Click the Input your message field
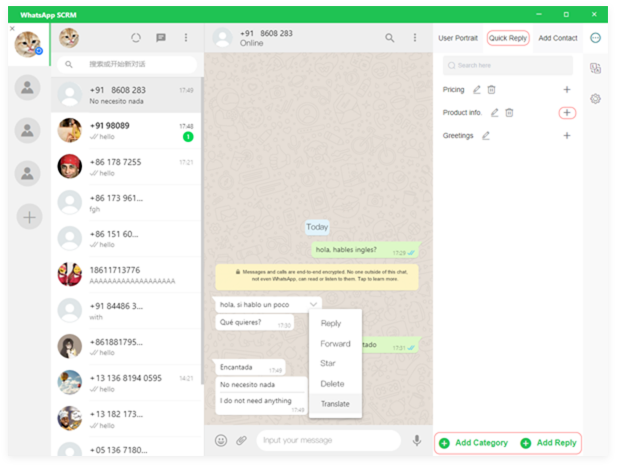Screen dimensions: 617x467 [x=330, y=440]
